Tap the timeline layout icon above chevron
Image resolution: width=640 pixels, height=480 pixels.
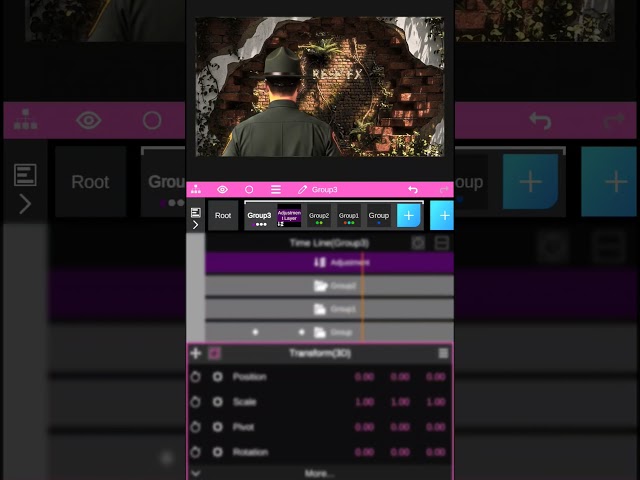[196, 213]
